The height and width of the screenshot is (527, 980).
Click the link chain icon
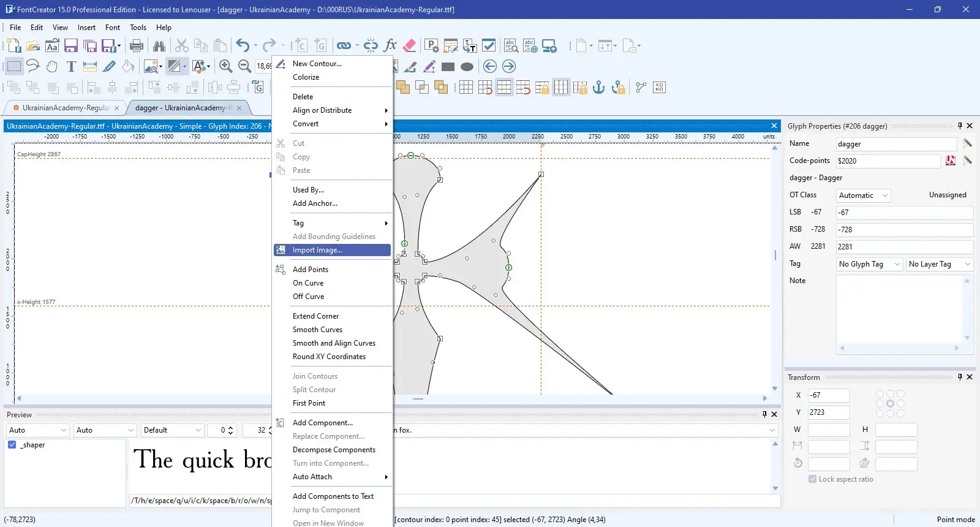pos(344,46)
